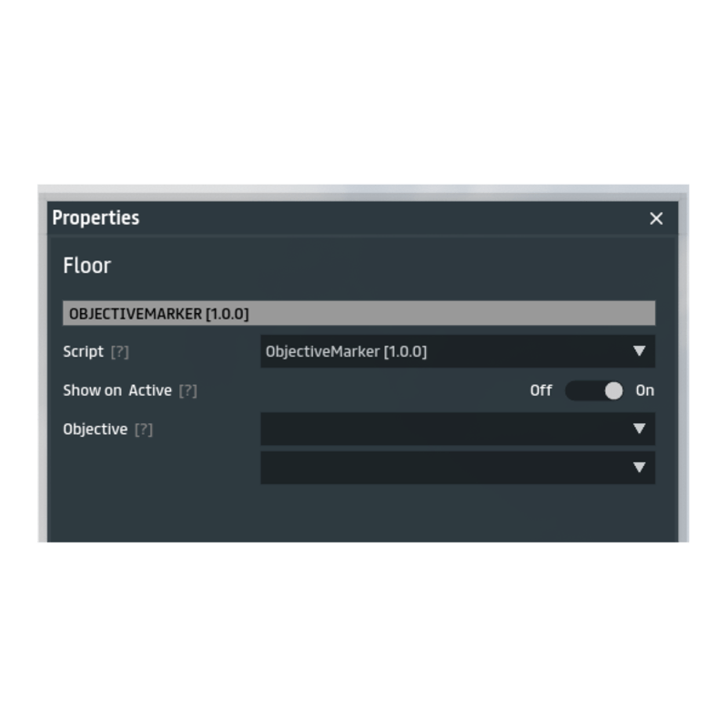728x728 pixels.
Task: Expand the Objective dropdown
Action: tap(458, 429)
